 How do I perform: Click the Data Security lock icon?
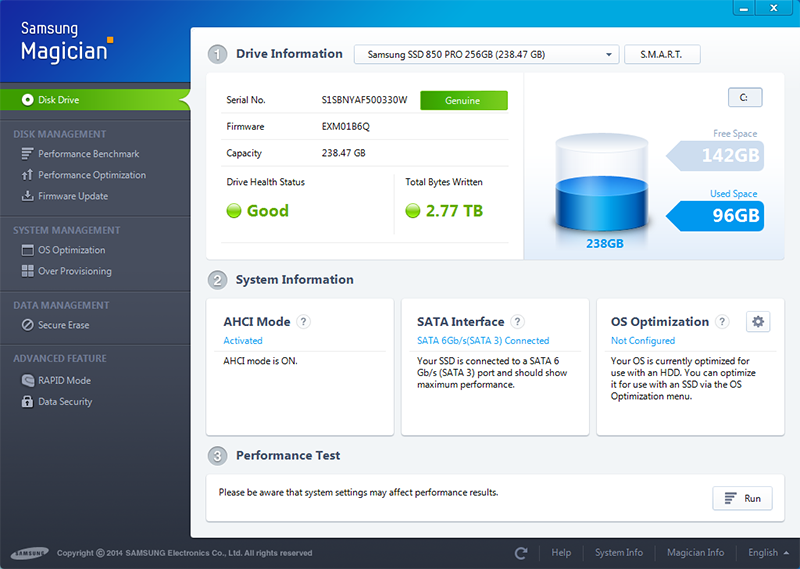coord(29,402)
